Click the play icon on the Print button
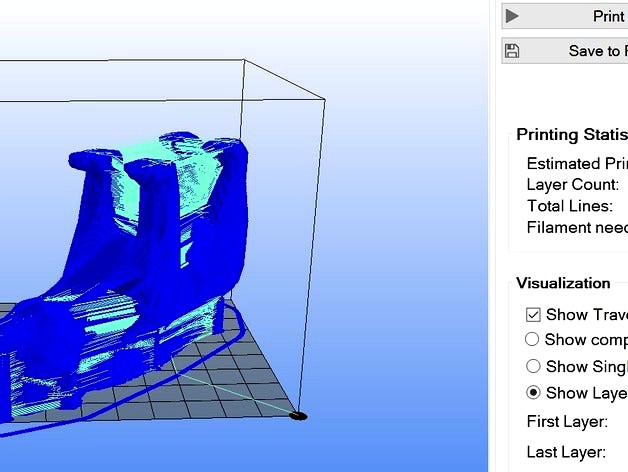This screenshot has height=472, width=628. tap(512, 16)
